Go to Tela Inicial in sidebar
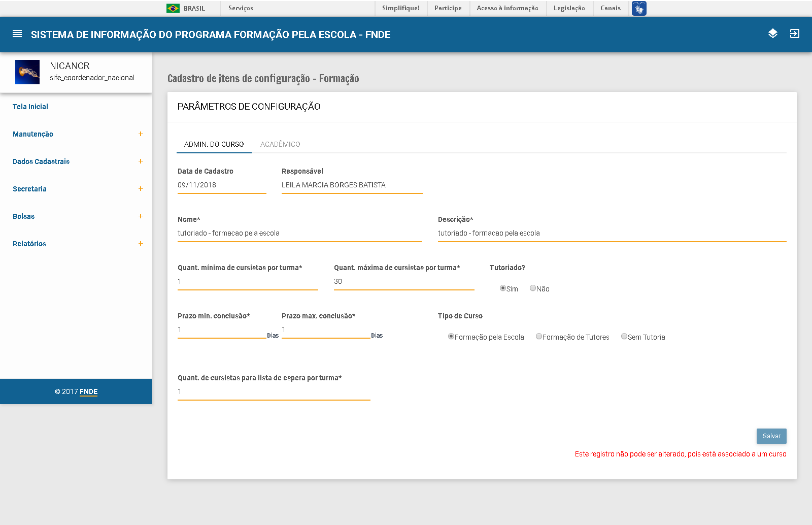Viewport: 812px width, 525px height. click(30, 107)
